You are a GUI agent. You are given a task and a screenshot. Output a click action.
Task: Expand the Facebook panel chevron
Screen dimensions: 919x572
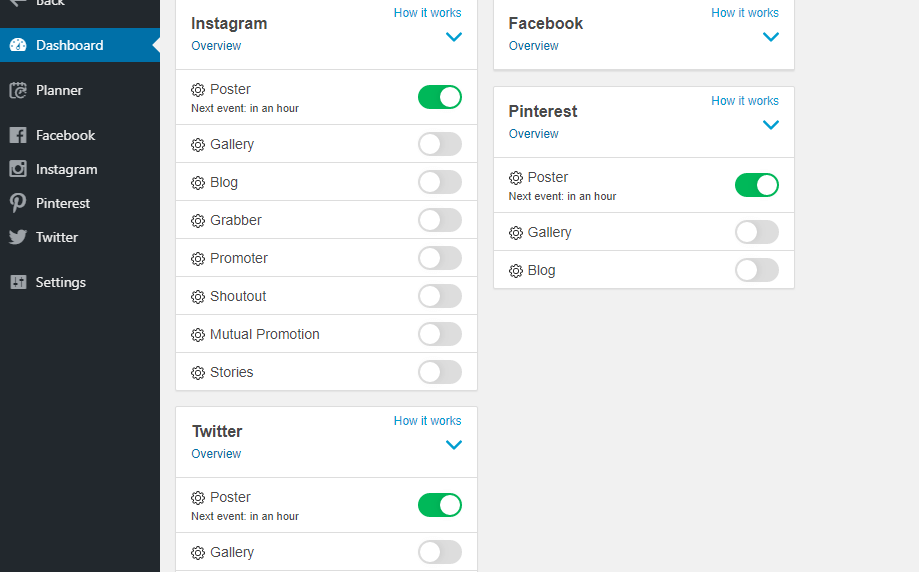point(771,37)
